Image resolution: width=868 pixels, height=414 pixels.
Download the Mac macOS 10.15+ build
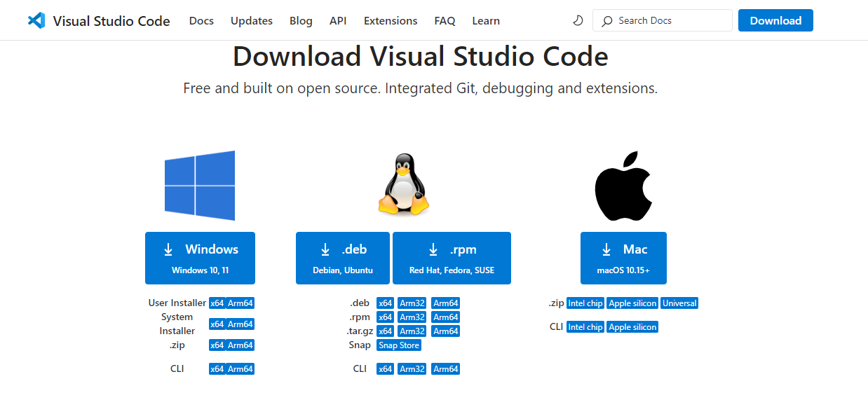point(623,258)
